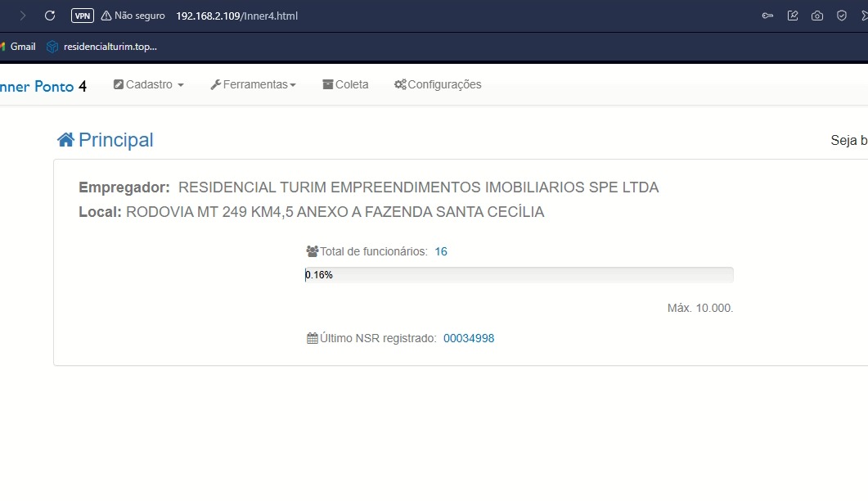Take a snapshot with the camera icon
The image size is (868, 501).
(817, 16)
